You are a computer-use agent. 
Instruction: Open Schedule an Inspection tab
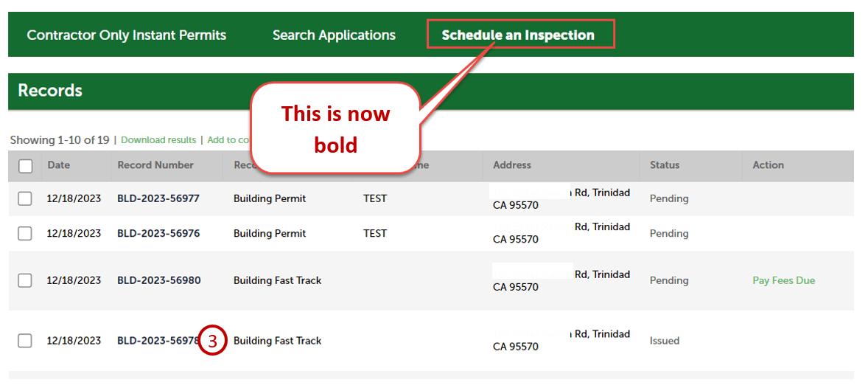pos(517,35)
